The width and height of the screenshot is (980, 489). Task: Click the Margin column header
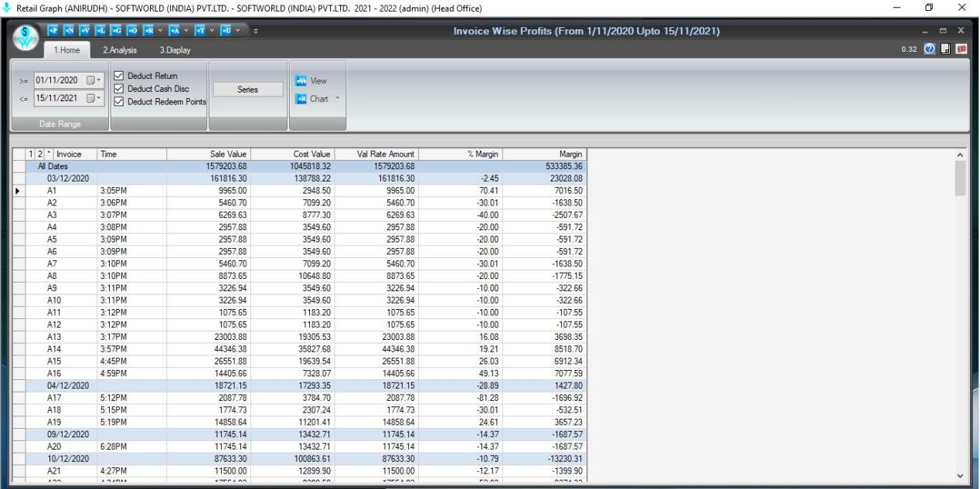(545, 155)
